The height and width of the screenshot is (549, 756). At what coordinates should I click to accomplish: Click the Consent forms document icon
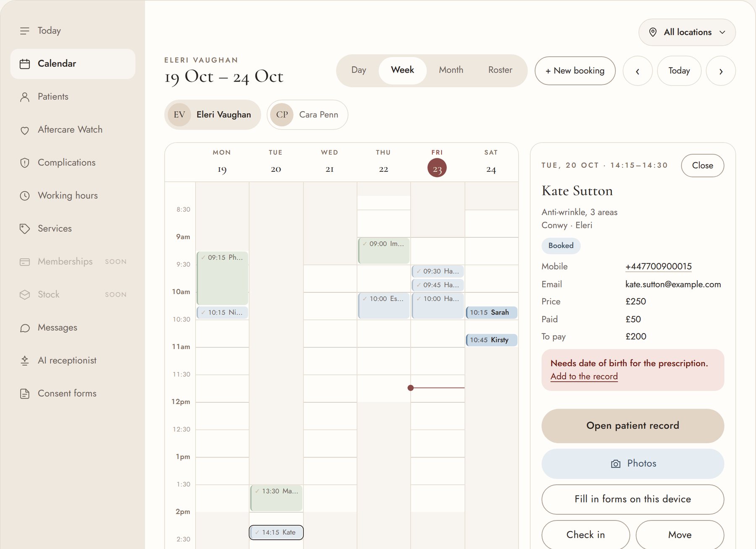click(x=25, y=394)
